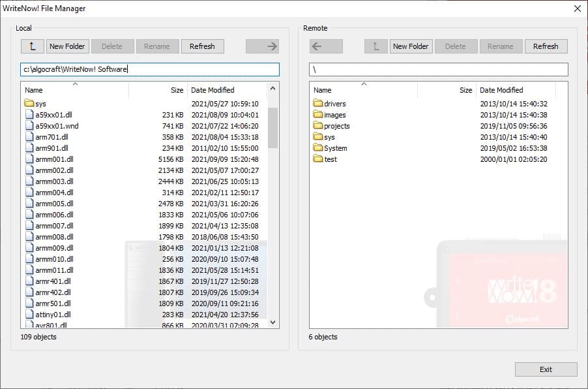Viewport: 588px width, 389px height.
Task: Select armm004.dll file name
Action: tap(54, 193)
